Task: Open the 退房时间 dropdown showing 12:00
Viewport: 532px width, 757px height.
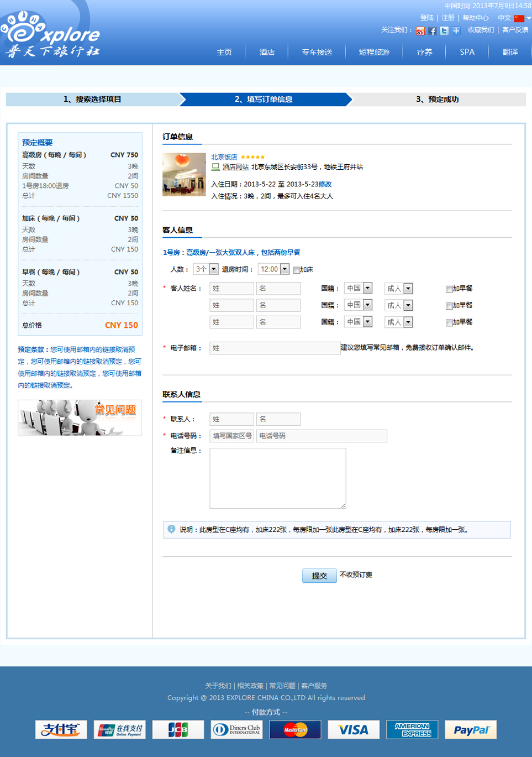Action: 273,269
